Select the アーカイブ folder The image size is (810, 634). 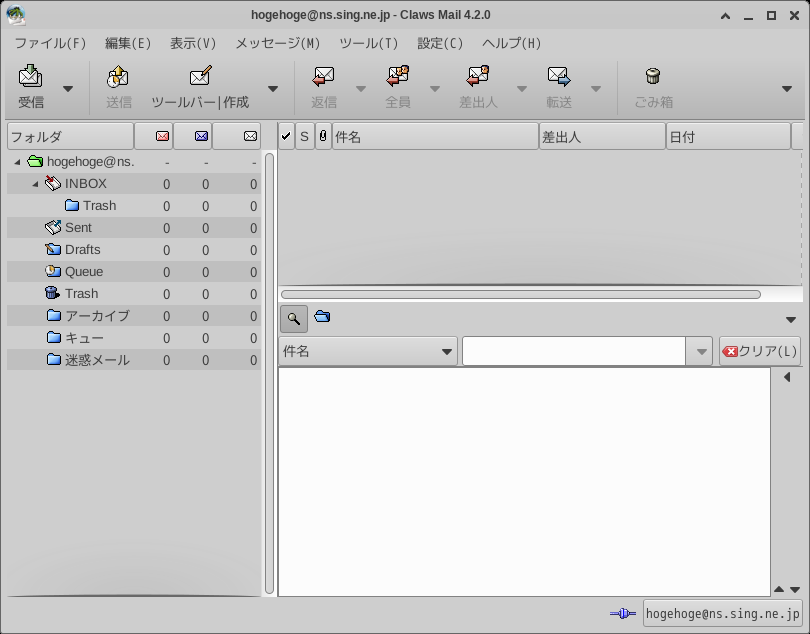134,316
